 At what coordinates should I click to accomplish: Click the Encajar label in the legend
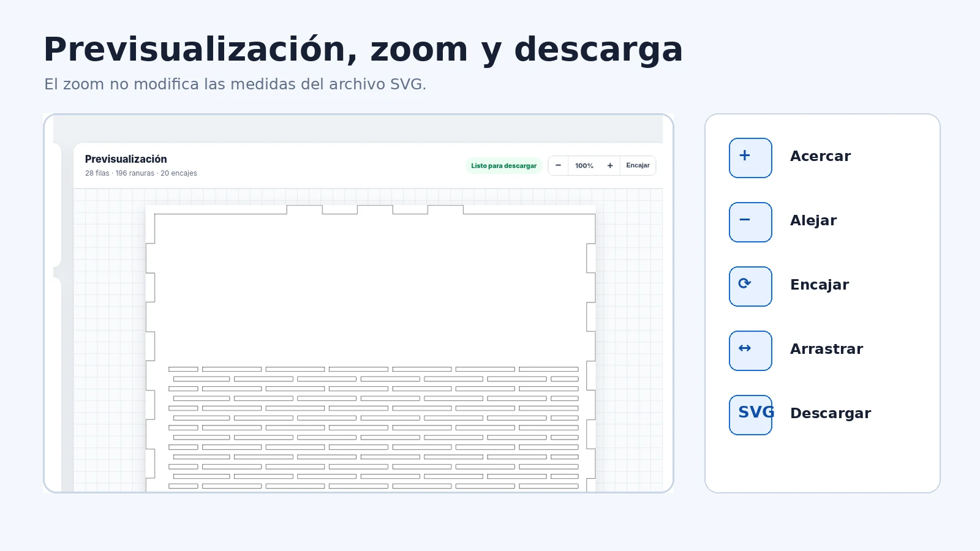tap(820, 285)
